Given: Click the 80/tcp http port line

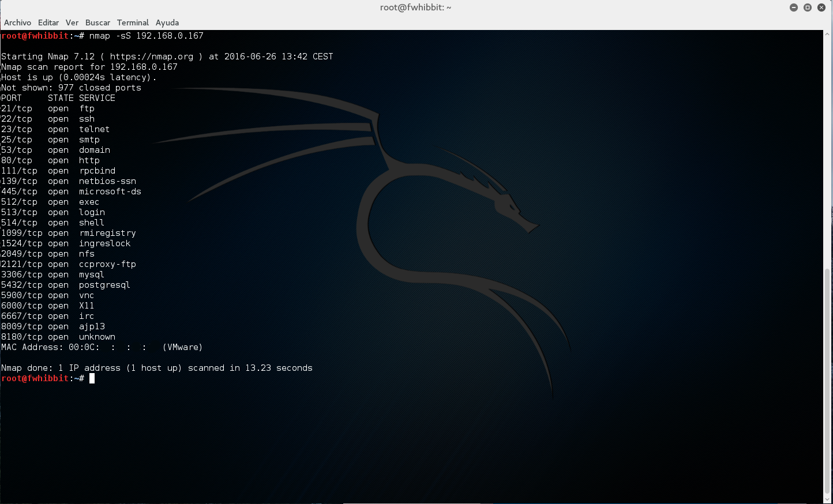Looking at the screenshot, I should coord(50,160).
